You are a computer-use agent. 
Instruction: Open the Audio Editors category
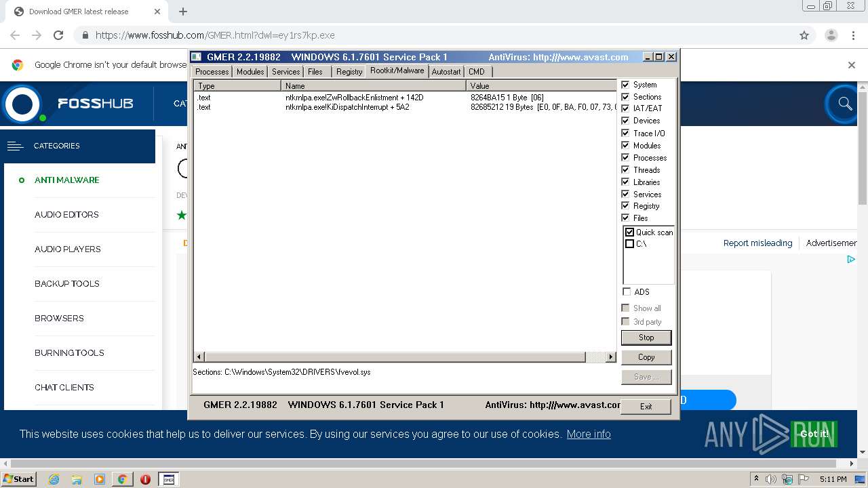coord(66,215)
